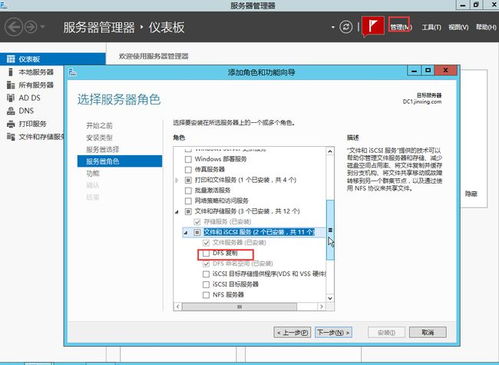Open the notifications flag icon
The height and width of the screenshot is (365, 499).
(x=373, y=26)
